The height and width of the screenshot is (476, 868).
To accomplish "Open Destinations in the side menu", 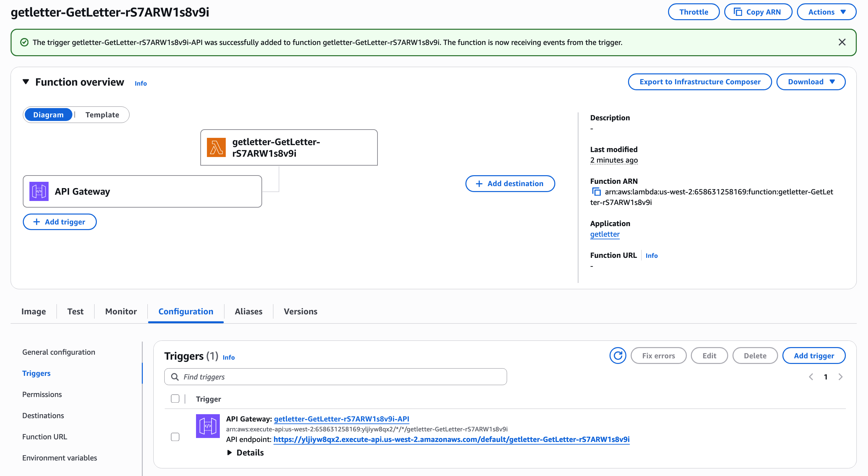I will pos(43,416).
